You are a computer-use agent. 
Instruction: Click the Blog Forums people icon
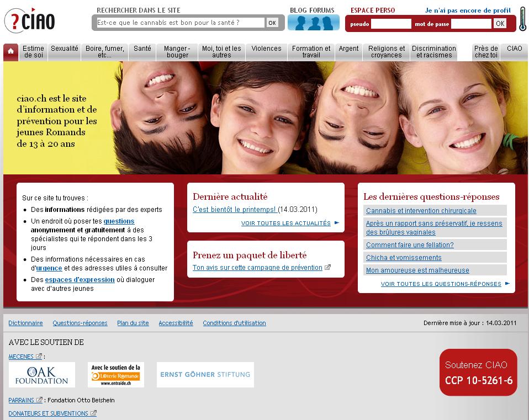[x=313, y=23]
